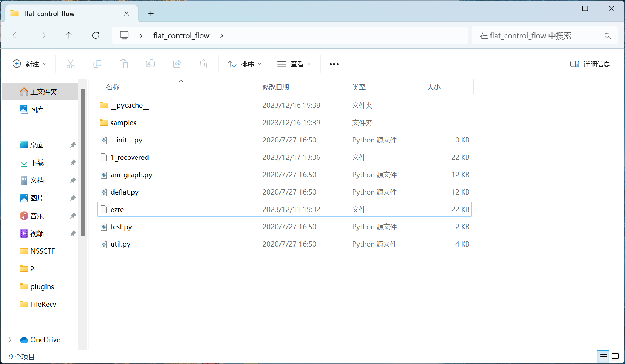Click the 2 KB size cell
Screen dimensions: 625x364
[x=462, y=227]
